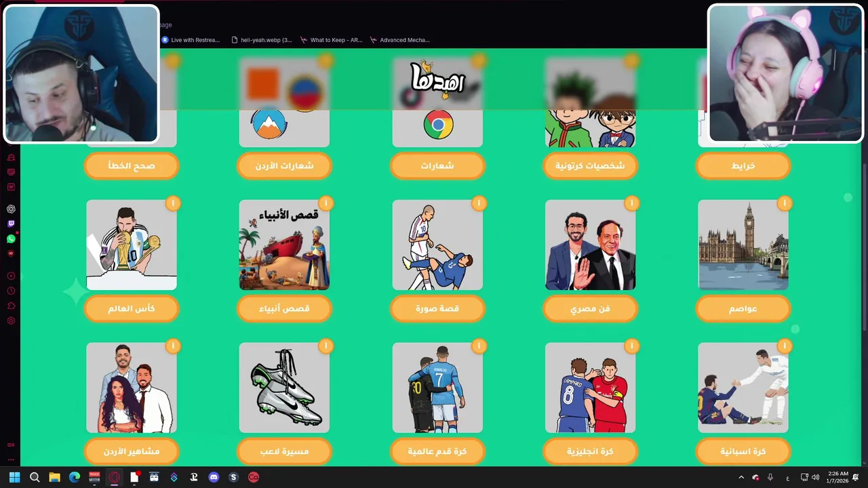This screenshot has height=488, width=868.
Task: Click the info icon on the قصة صورة card
Action: [x=479, y=203]
